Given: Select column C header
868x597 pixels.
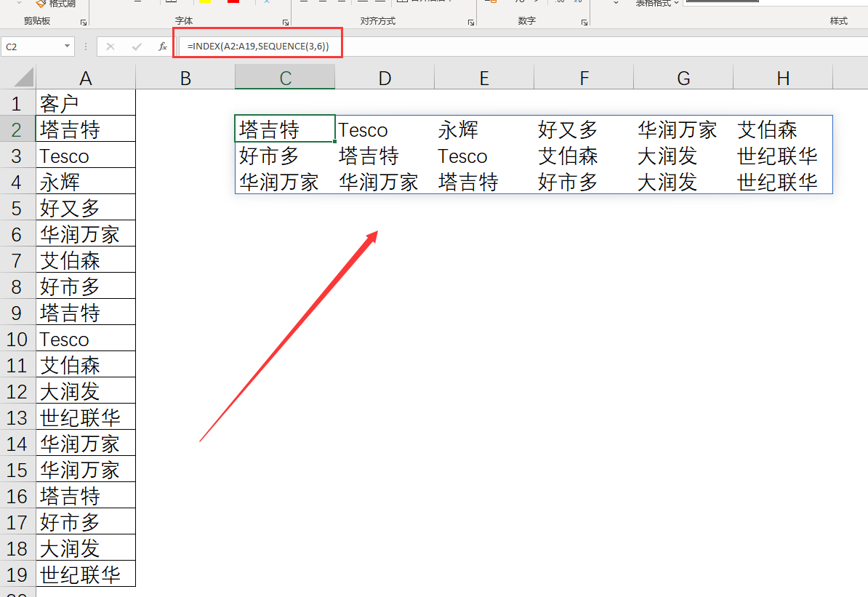Looking at the screenshot, I should coord(284,77).
